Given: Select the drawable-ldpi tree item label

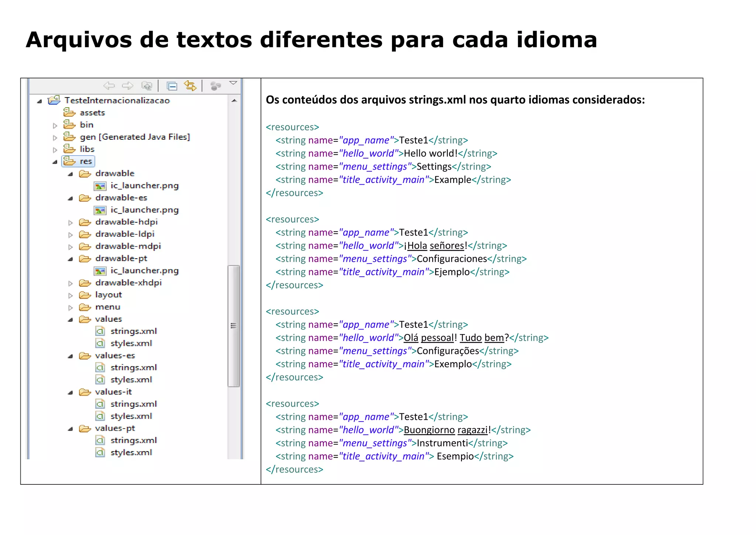Looking at the screenshot, I should click(x=125, y=234).
